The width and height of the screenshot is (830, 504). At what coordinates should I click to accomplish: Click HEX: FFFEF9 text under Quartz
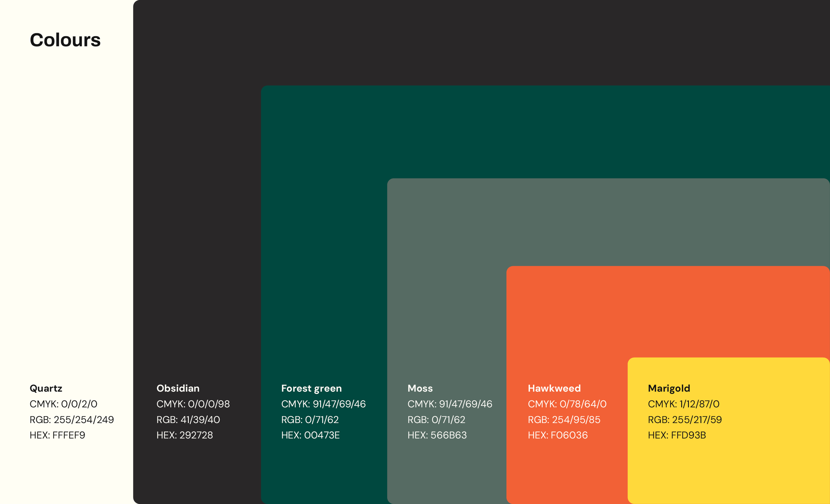(57, 435)
